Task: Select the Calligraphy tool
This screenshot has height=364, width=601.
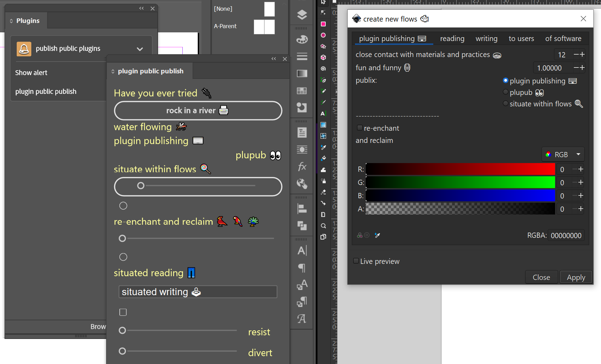Action: click(323, 102)
